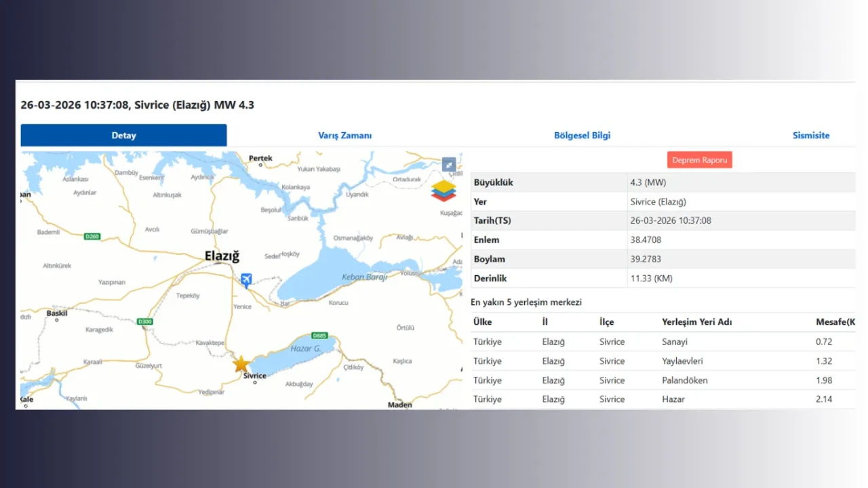Click the Hazar G. lake label

305,348
